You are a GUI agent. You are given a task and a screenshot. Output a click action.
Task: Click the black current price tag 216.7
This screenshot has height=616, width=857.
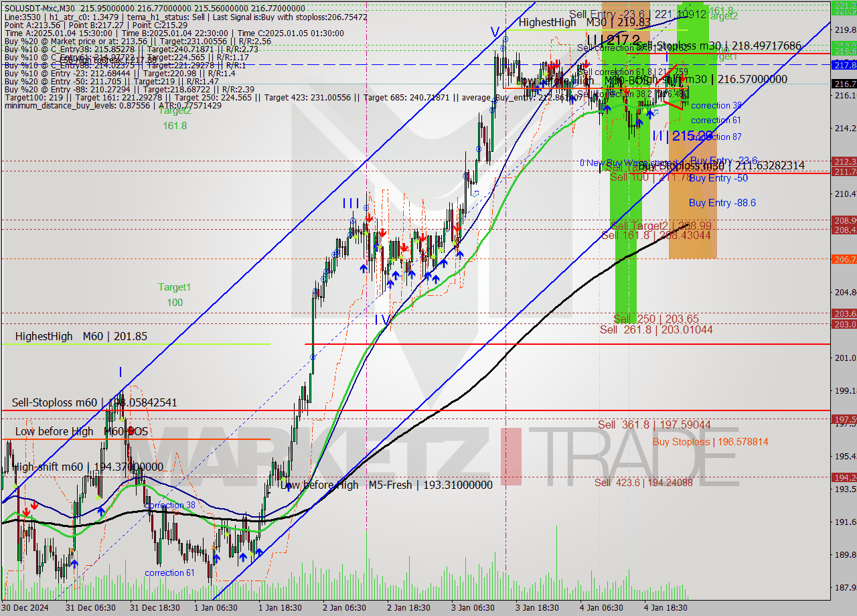(x=844, y=84)
